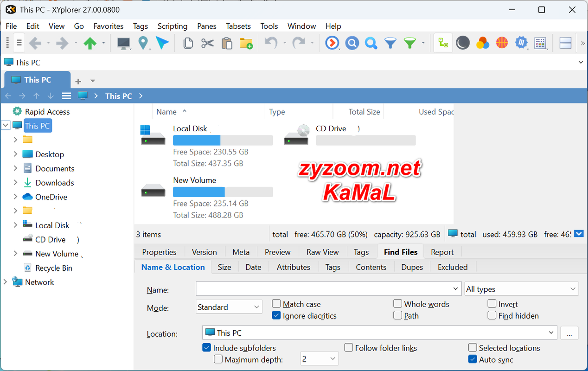Click the dark moon mode icon
588x371 pixels.
coord(463,44)
